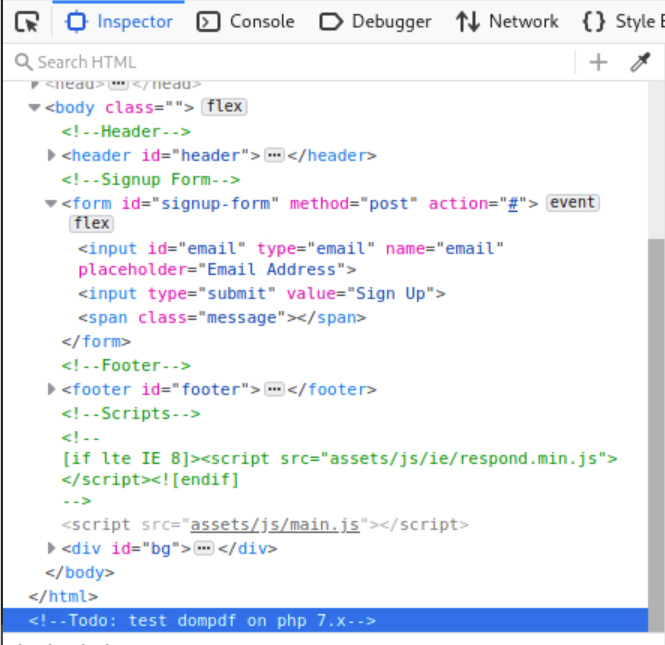
Task: Click the markup vertical scrollbar thumb
Action: [656, 435]
